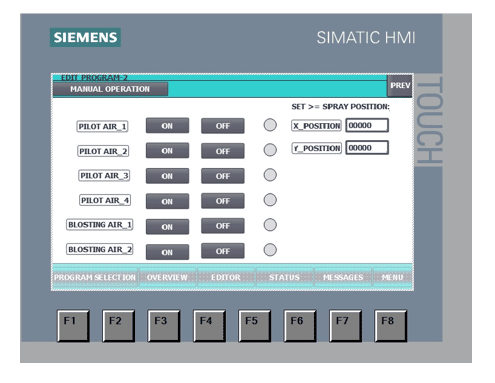Click the F8 function key
The width and height of the screenshot is (495, 383).
coord(391,326)
